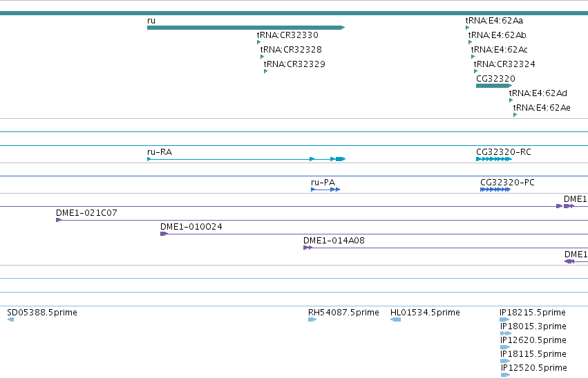
Task: Click the tRNA:CR32329 gene marker
Action: (265, 71)
